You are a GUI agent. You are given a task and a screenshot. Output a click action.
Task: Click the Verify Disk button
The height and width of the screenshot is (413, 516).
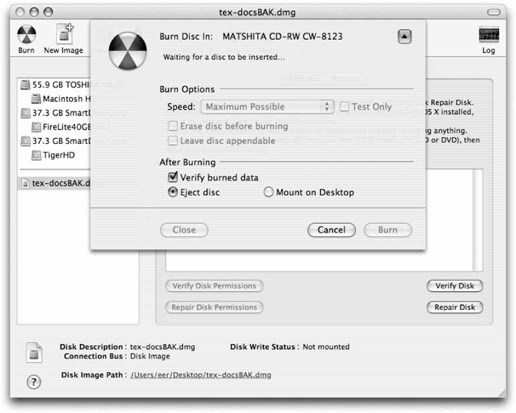(x=455, y=286)
